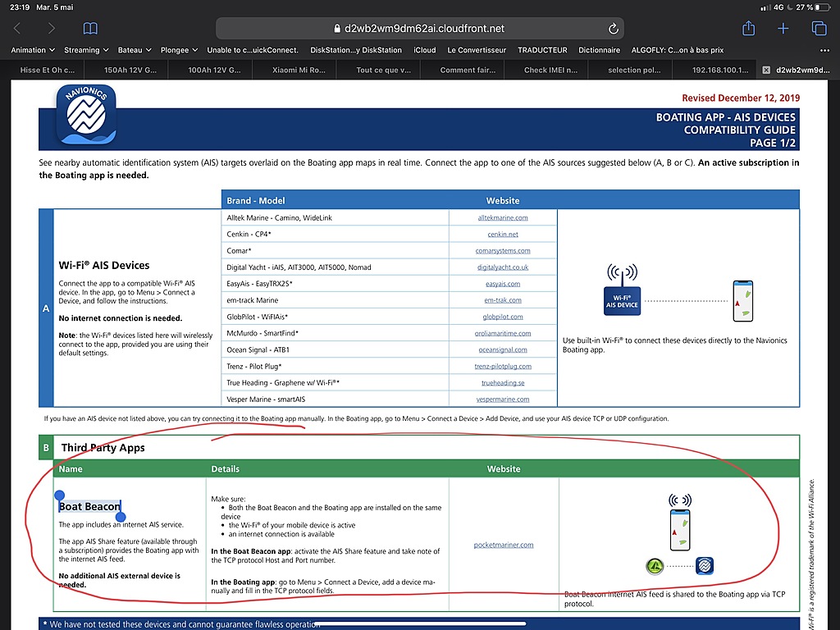840x630 pixels.
Task: Click the Navionics Boating blue app icon
Action: tap(705, 566)
